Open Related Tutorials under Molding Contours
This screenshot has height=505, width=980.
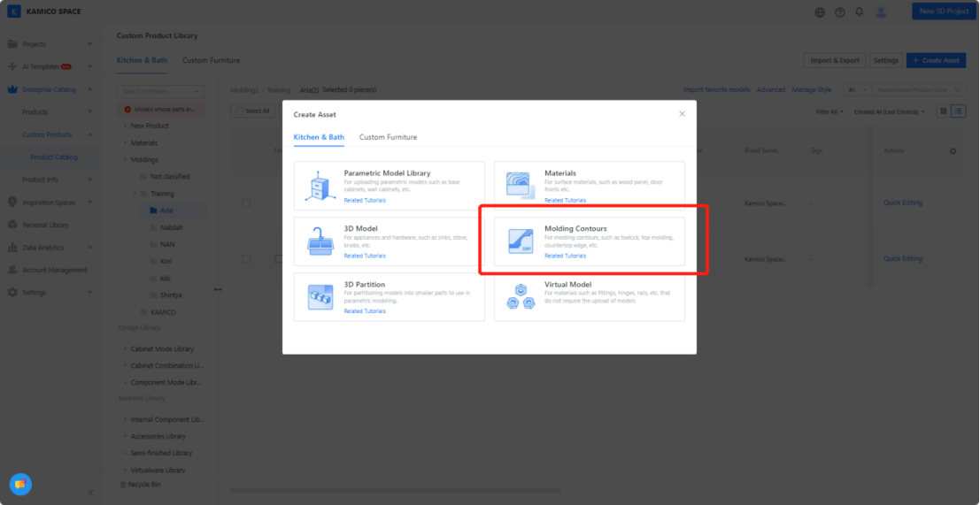pos(565,256)
